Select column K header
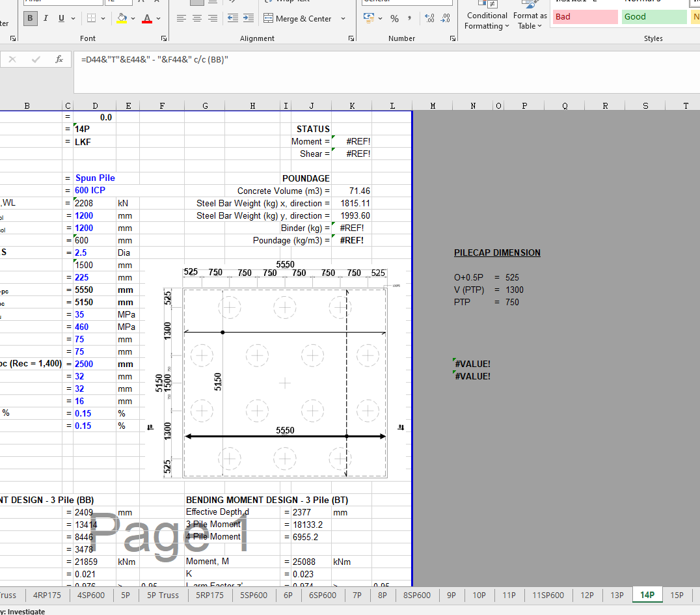Viewport: 700px width, 615px height. [x=352, y=106]
